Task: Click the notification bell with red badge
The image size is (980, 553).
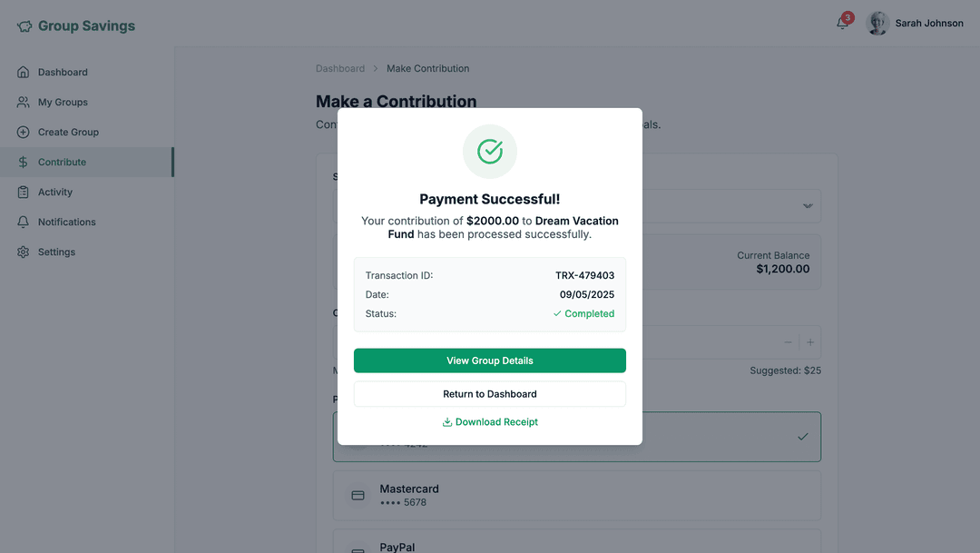Action: (x=841, y=23)
